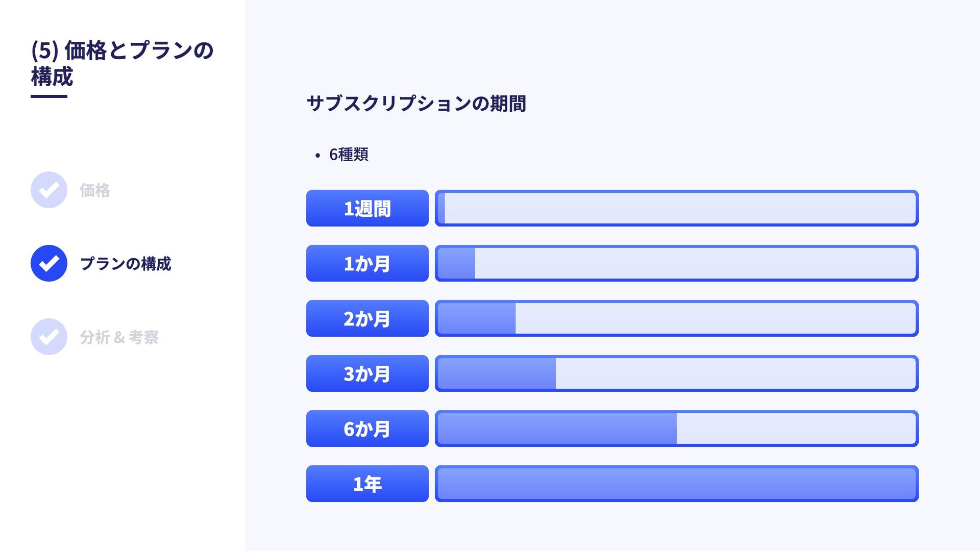This screenshot has width=980, height=551.
Task: Click the 3か月 progress bar
Action: [x=677, y=373]
